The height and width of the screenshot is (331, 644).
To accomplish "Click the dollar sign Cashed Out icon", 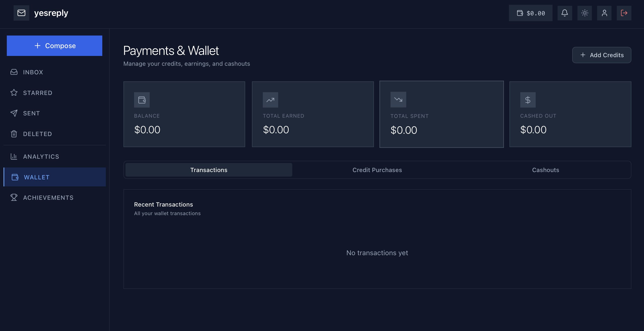I will click(528, 100).
